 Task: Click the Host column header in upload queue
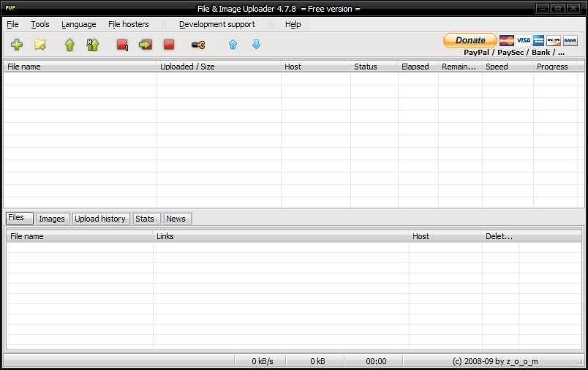[316, 67]
